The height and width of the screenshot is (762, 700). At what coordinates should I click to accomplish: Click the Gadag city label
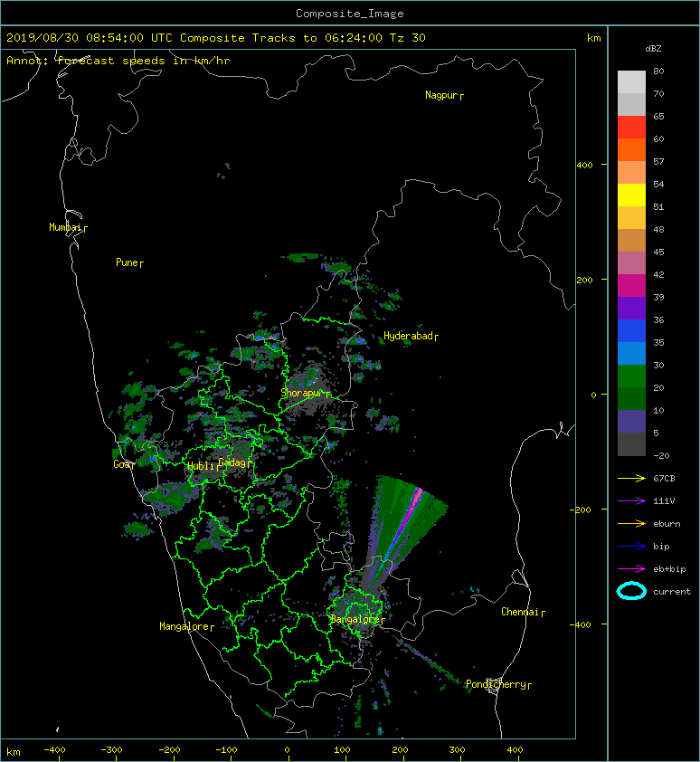point(235,462)
